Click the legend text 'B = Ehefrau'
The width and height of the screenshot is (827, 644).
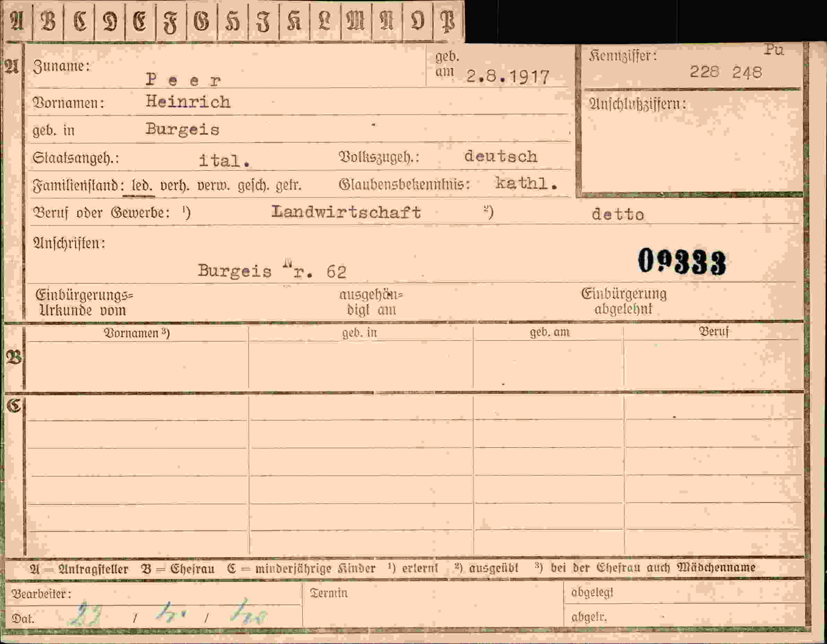[177, 569]
